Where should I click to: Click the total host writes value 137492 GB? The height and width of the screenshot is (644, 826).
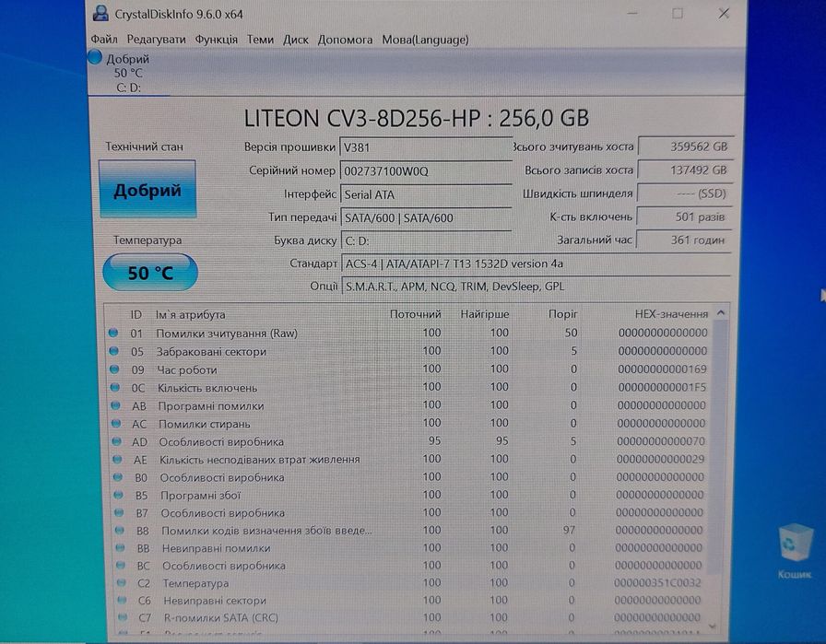coord(685,170)
